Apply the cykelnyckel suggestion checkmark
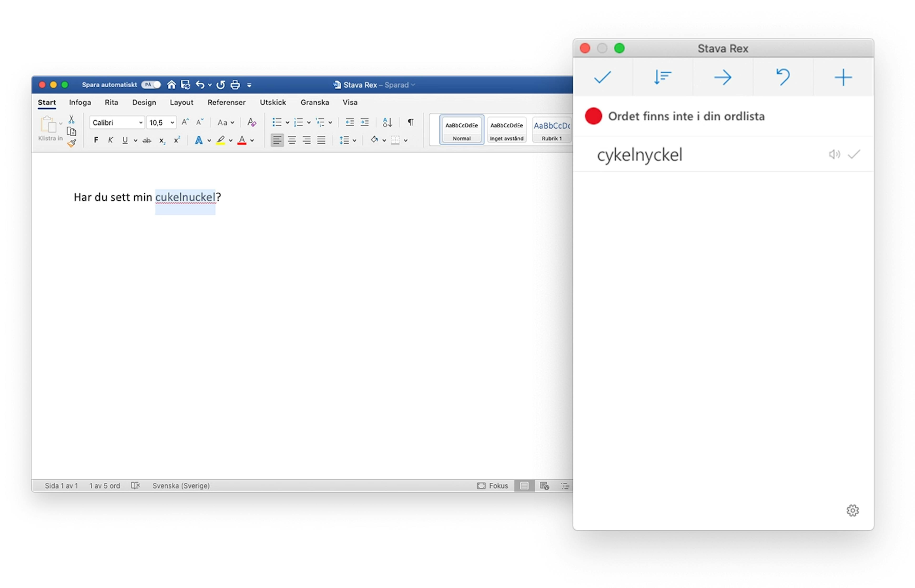The height and width of the screenshot is (588, 915). point(854,154)
